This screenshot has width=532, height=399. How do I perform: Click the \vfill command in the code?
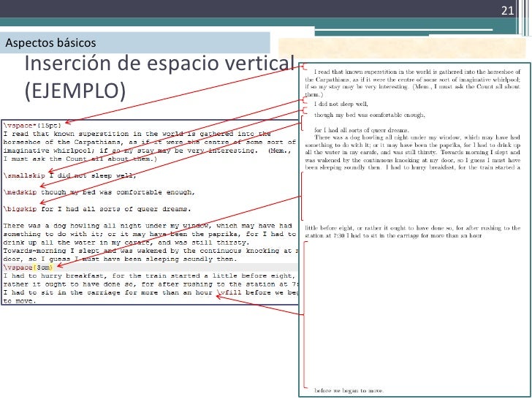[229, 292]
